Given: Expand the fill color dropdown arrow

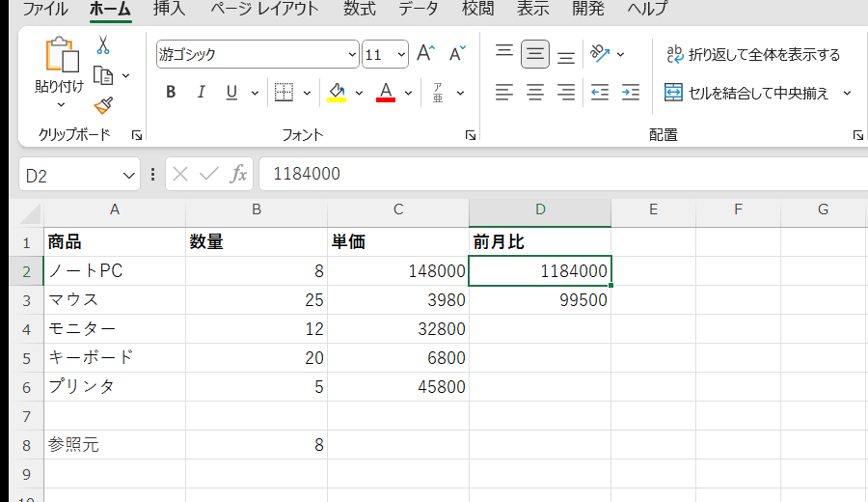Looking at the screenshot, I should 359,93.
